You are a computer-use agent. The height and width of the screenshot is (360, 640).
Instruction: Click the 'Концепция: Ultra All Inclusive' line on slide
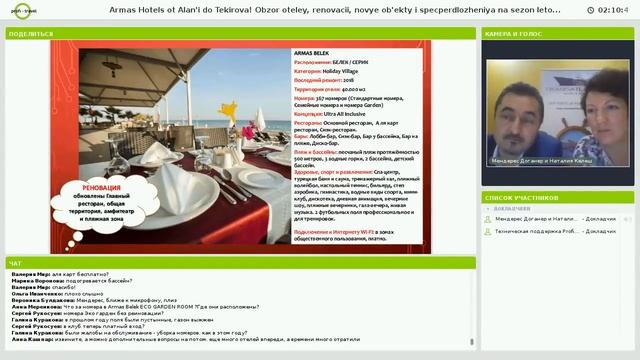point(329,114)
